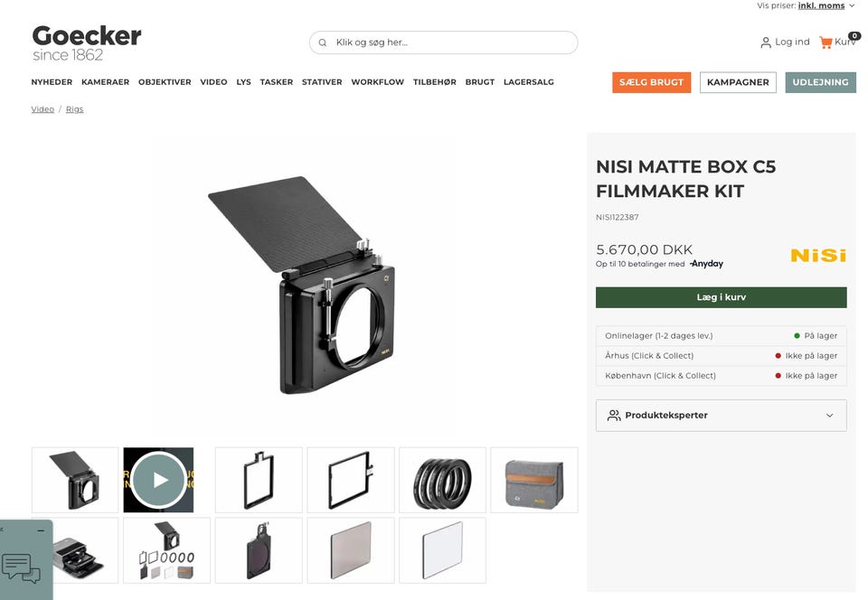Click the NiSi brand logo

click(818, 256)
